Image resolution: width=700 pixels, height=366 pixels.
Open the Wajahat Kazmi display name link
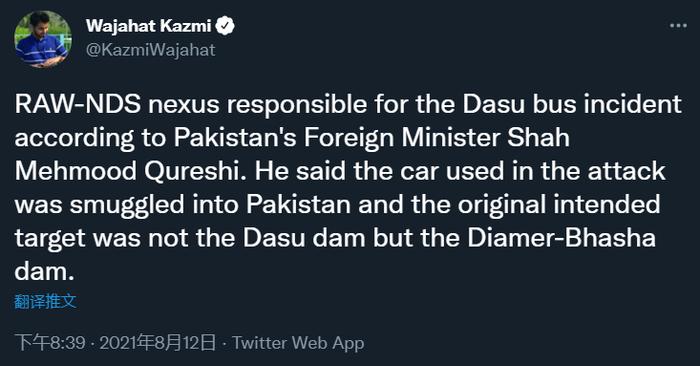(149, 26)
